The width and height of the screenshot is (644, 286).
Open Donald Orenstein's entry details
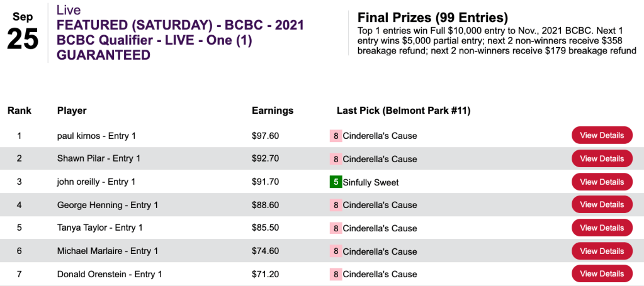(602, 274)
